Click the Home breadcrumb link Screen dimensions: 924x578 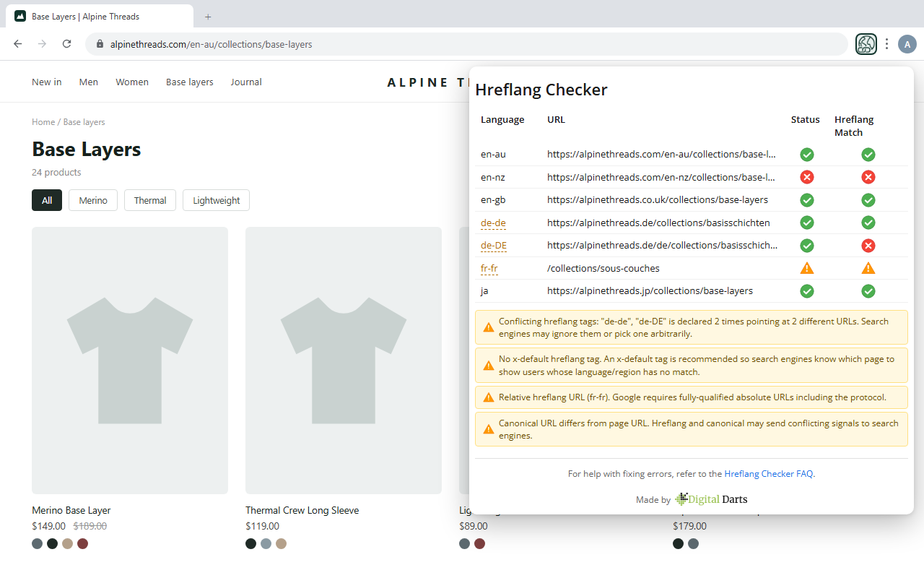[x=43, y=122]
